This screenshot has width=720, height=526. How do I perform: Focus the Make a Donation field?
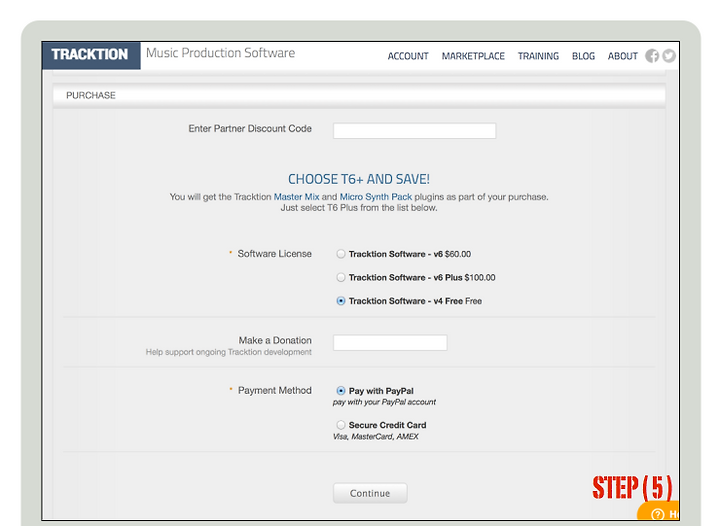[x=390, y=342]
